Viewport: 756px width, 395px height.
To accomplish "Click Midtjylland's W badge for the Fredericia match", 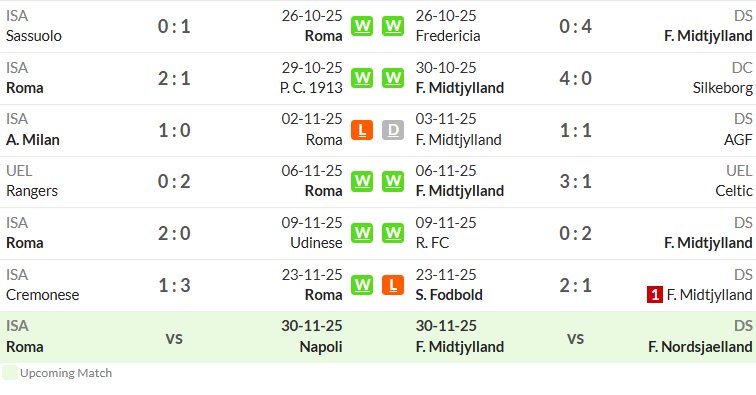I will (x=393, y=26).
